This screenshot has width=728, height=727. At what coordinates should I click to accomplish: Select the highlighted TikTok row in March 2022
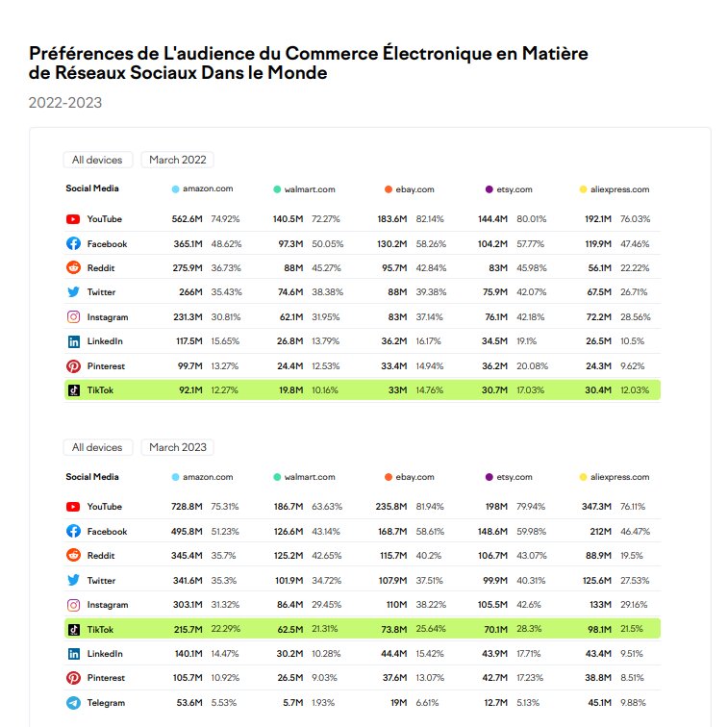363,390
